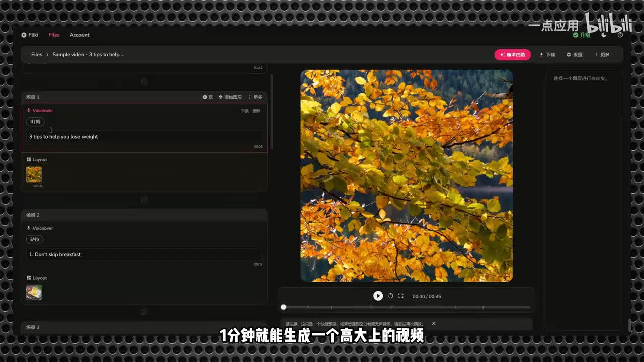Open the 萨拉 voice selector in 场景 2

click(35, 240)
